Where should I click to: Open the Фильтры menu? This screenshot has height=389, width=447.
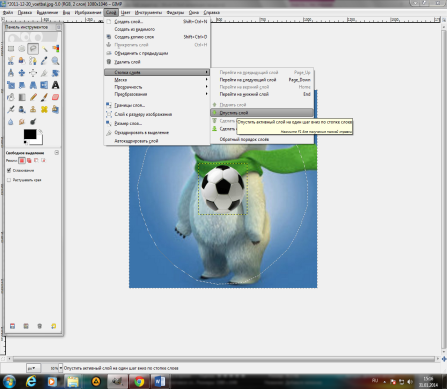175,12
